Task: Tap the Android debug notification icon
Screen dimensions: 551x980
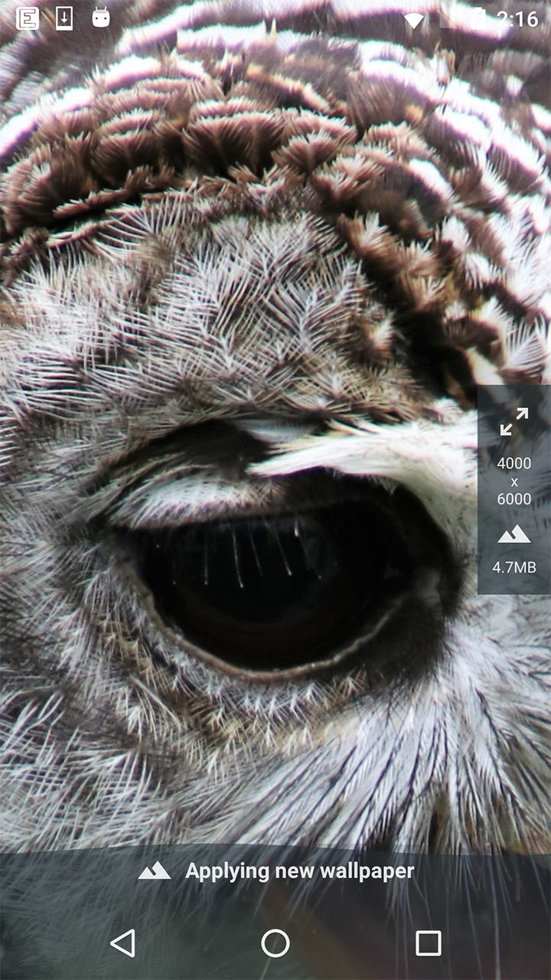Action: coord(101,18)
